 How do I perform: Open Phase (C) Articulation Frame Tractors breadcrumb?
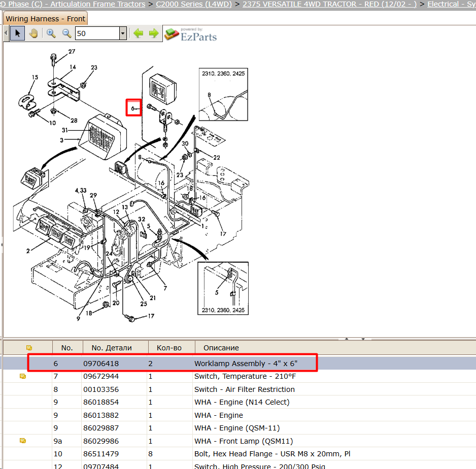73,4
